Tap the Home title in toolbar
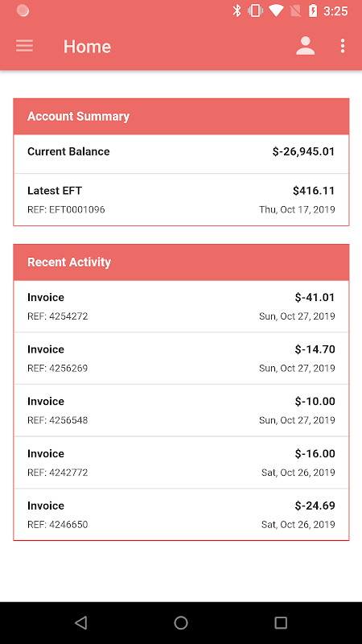The height and width of the screenshot is (644, 362). tap(87, 47)
